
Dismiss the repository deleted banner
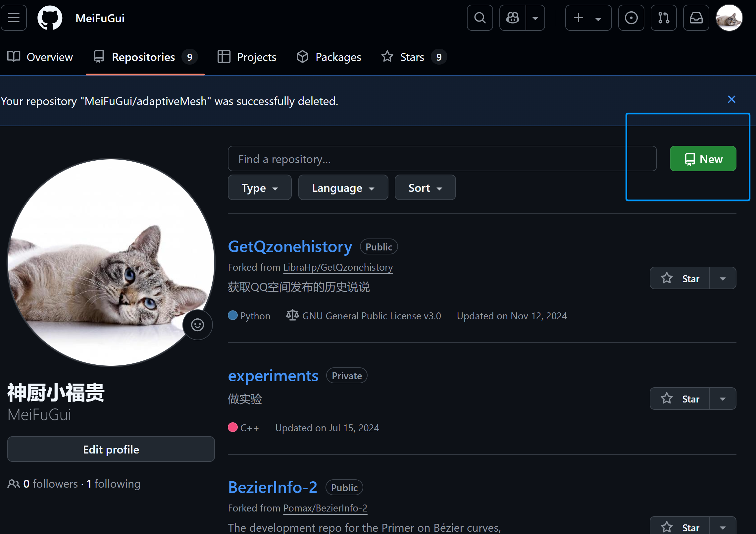point(731,99)
